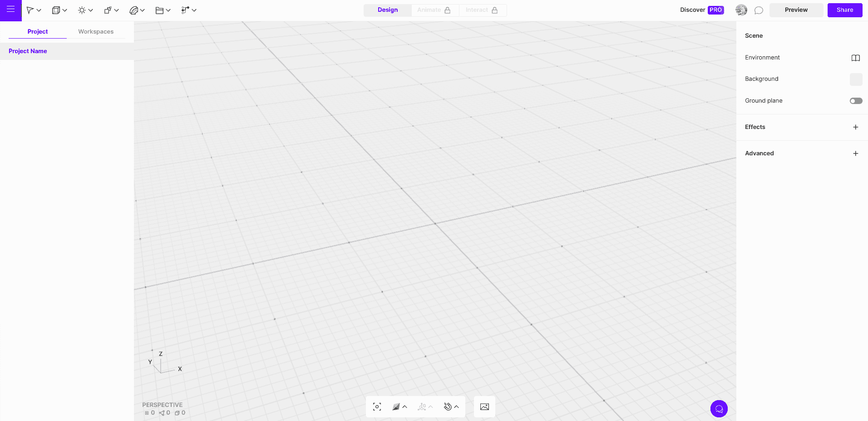Click the vertex count stat icon
868x421 pixels.
pyautogui.click(x=147, y=413)
